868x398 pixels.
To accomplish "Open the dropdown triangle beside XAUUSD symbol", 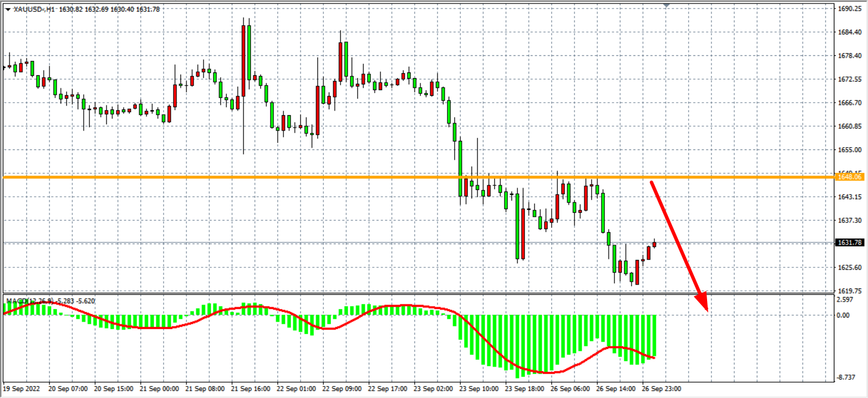I will pos(7,9).
